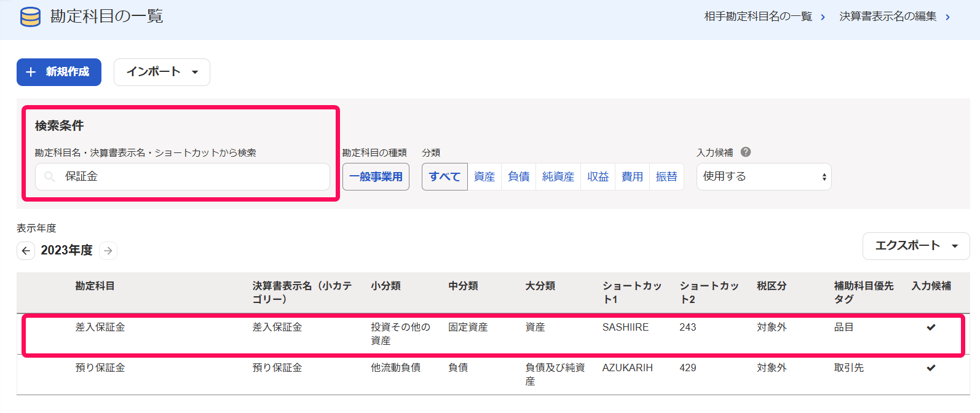Open the 入力候補 使用する select box
The image size is (980, 413).
coord(764,177)
